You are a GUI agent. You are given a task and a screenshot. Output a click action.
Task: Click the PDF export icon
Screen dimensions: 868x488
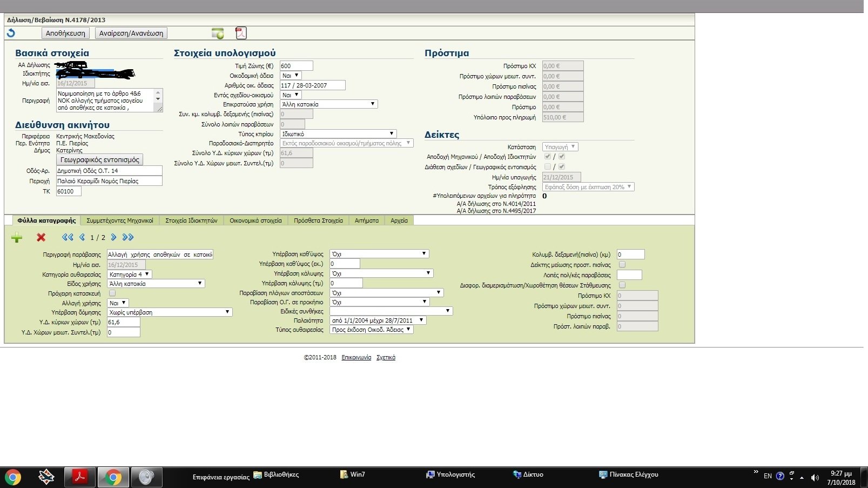point(241,33)
